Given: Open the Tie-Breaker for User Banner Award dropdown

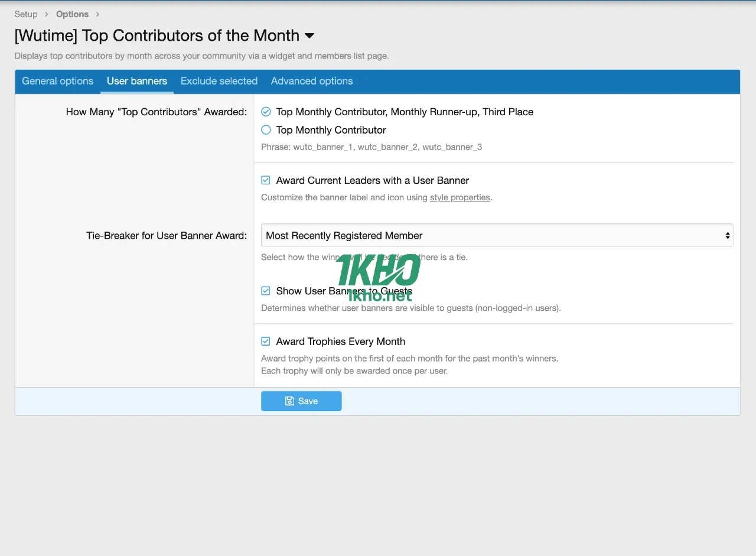Looking at the screenshot, I should (497, 235).
